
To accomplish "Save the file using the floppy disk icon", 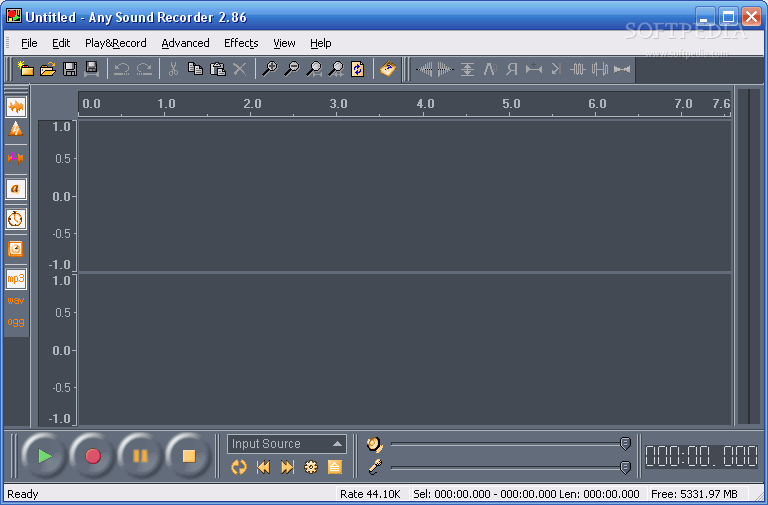I will point(70,69).
